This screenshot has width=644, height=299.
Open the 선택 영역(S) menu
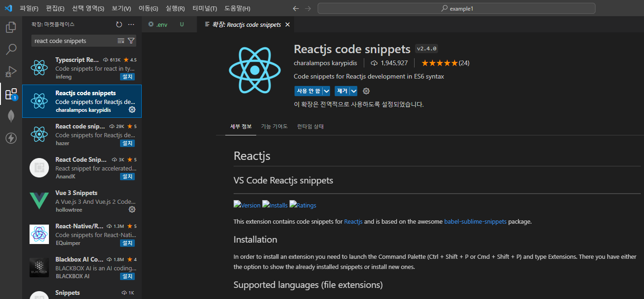click(88, 8)
